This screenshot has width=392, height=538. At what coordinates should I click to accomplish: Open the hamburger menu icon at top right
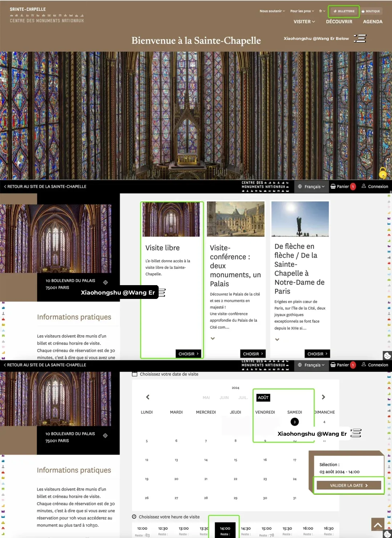click(x=360, y=38)
